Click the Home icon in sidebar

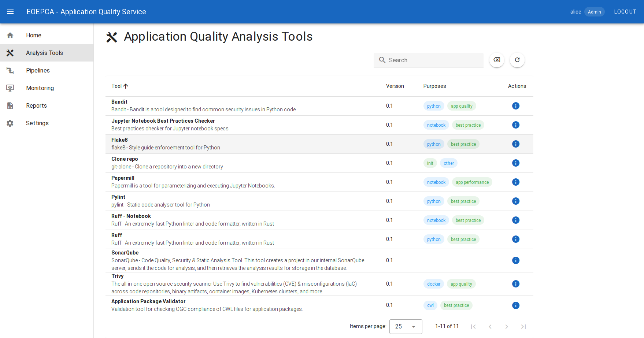(10, 35)
